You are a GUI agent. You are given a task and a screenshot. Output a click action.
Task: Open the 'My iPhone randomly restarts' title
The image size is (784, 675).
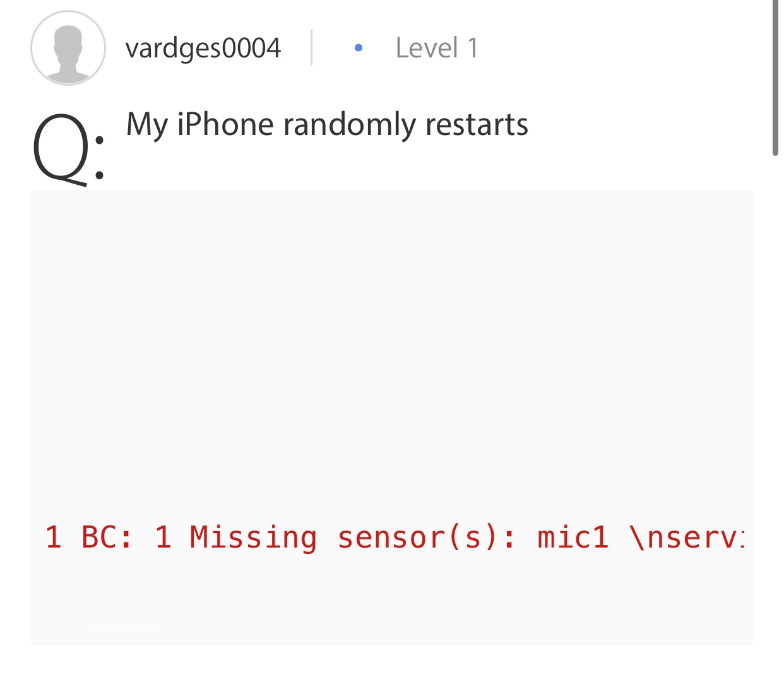tap(327, 124)
